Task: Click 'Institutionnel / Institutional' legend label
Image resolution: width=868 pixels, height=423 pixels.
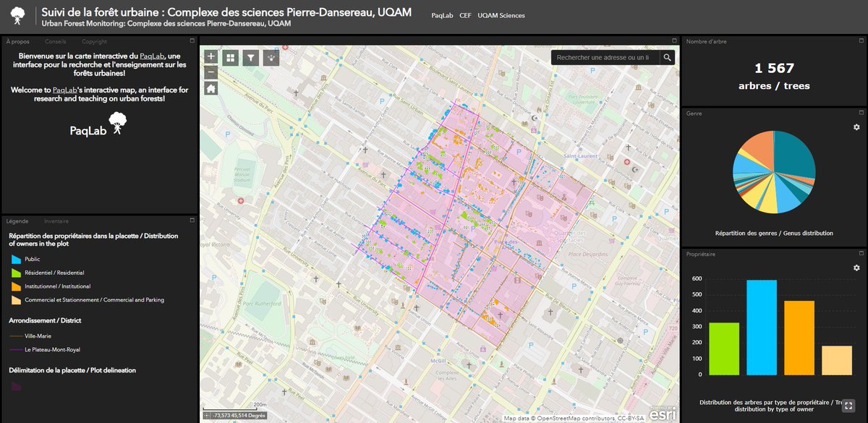Action: coord(57,286)
